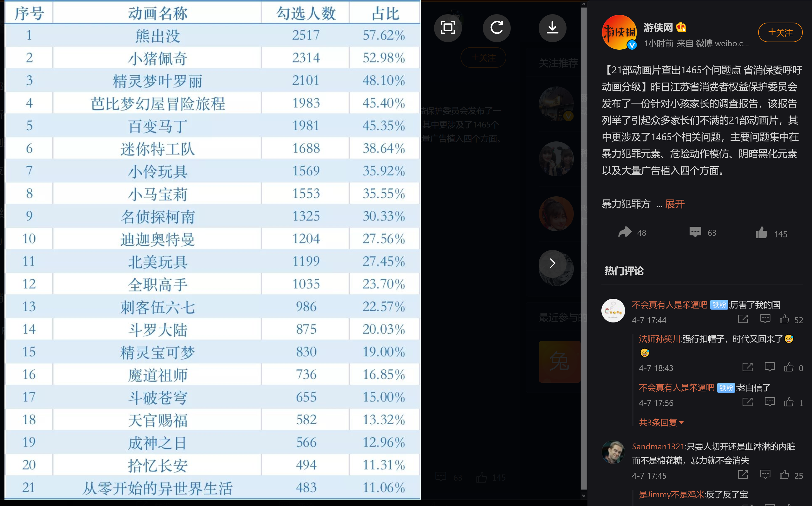Go to the next image with the arrow
Image resolution: width=812 pixels, height=506 pixels.
click(552, 263)
